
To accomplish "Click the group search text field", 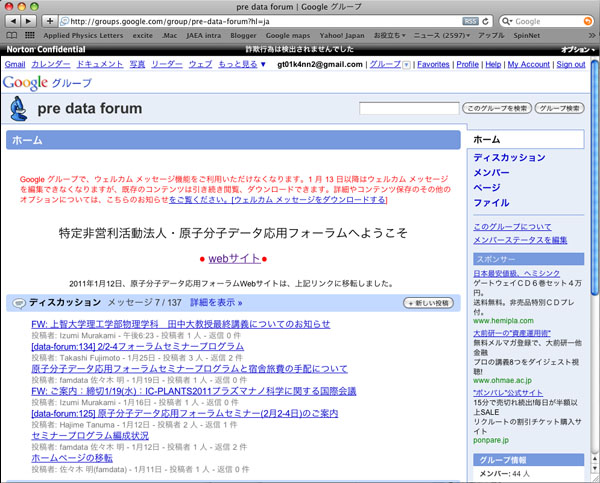I will click(x=409, y=108).
